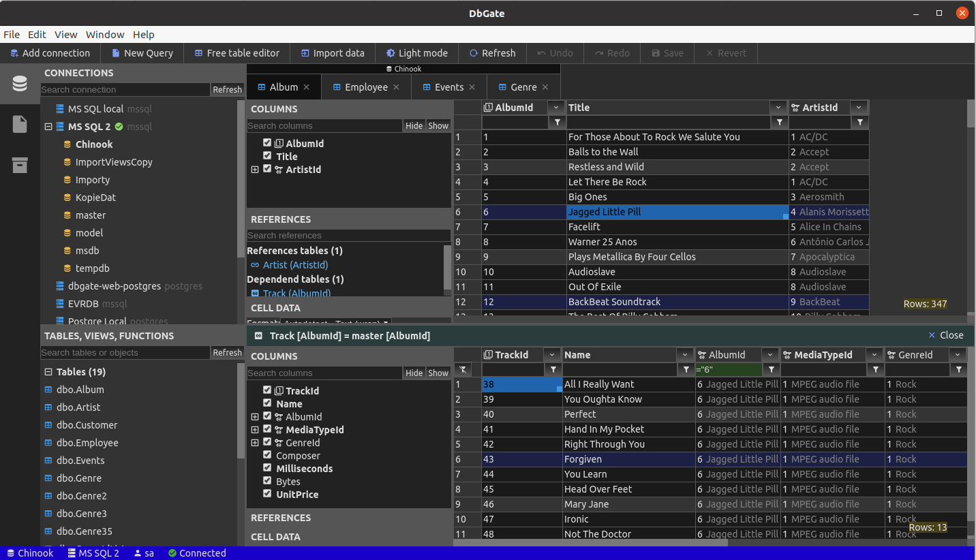Click the Free table editor icon
The image size is (976, 560).
(198, 53)
